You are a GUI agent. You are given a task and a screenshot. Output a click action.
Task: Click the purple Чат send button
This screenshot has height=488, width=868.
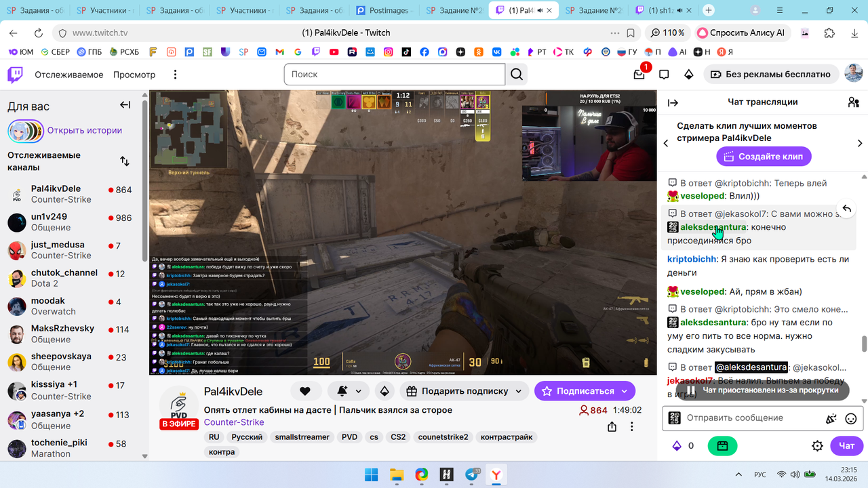tap(846, 445)
